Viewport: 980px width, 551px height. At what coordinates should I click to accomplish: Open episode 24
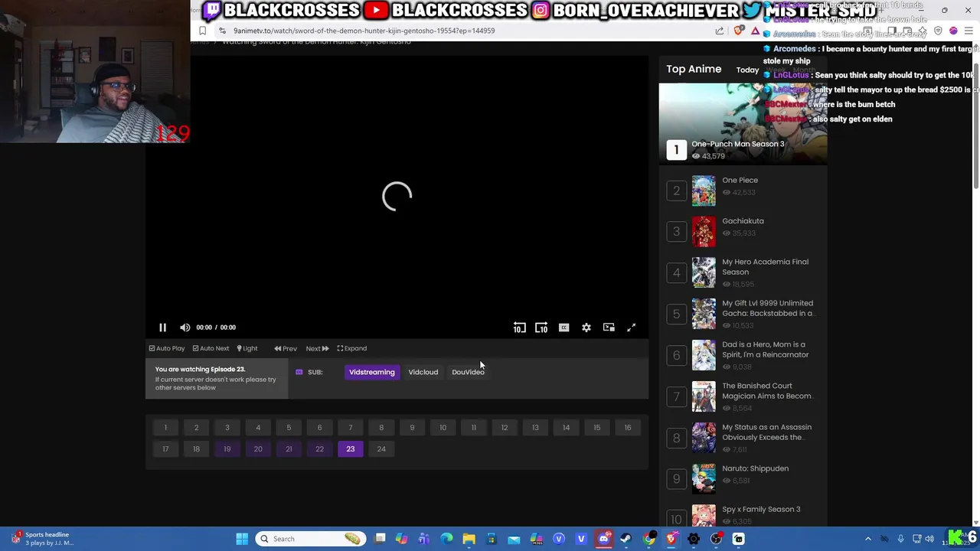coord(381,449)
